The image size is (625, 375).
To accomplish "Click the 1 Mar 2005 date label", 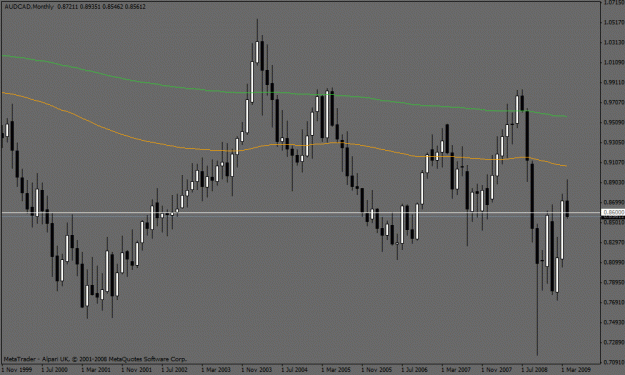I will coord(336,369).
